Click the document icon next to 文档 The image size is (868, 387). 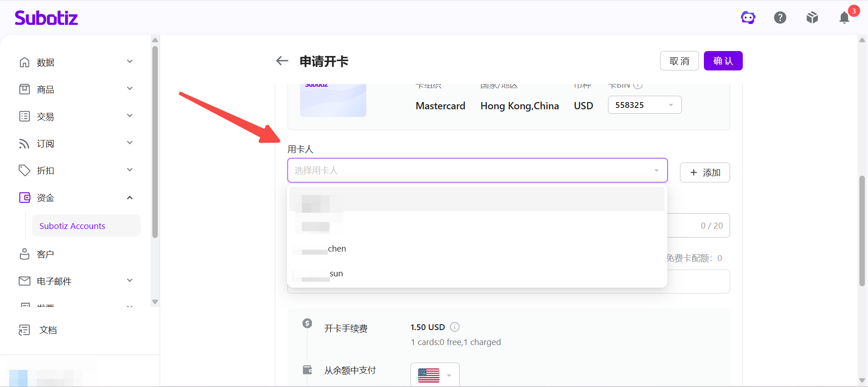[24, 330]
